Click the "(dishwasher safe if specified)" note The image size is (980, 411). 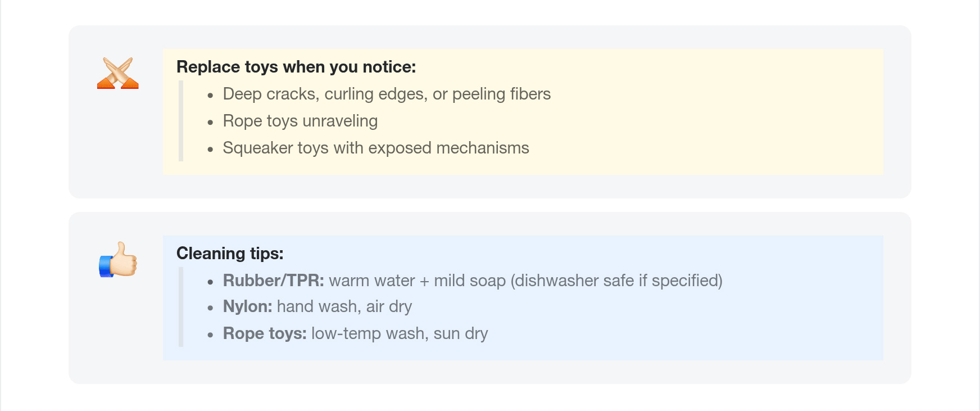click(616, 281)
